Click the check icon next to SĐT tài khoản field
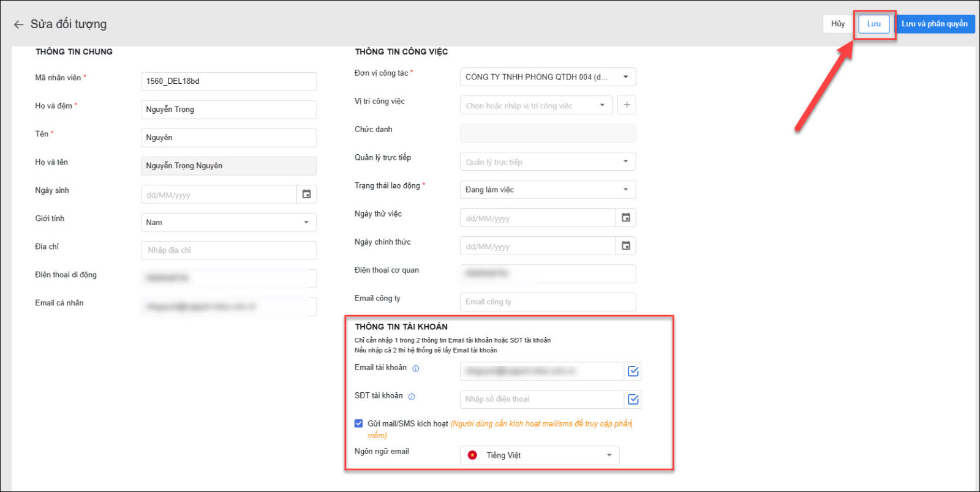This screenshot has height=492, width=980. coord(633,399)
